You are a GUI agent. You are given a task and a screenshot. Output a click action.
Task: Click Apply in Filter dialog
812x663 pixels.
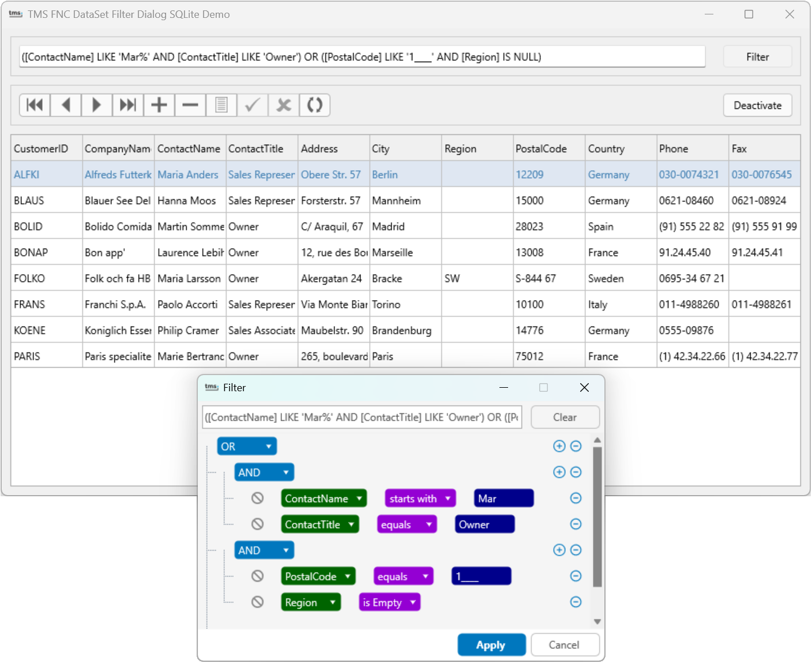[491, 645]
